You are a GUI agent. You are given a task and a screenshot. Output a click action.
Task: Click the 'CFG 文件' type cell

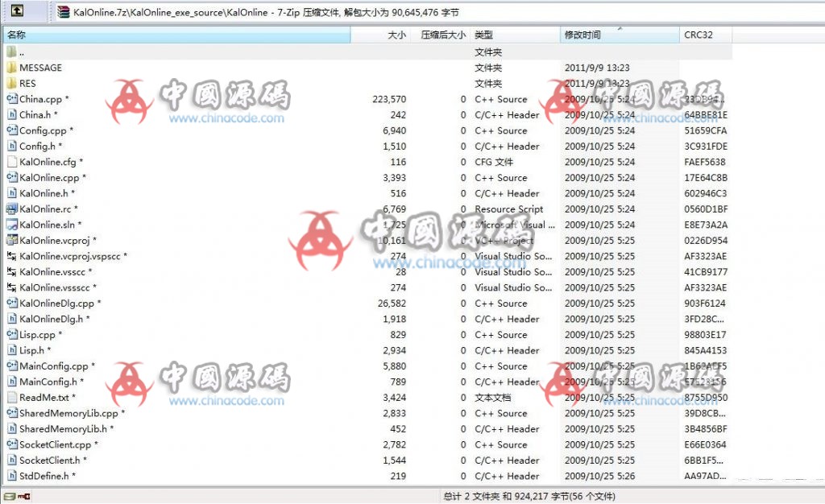coord(494,162)
